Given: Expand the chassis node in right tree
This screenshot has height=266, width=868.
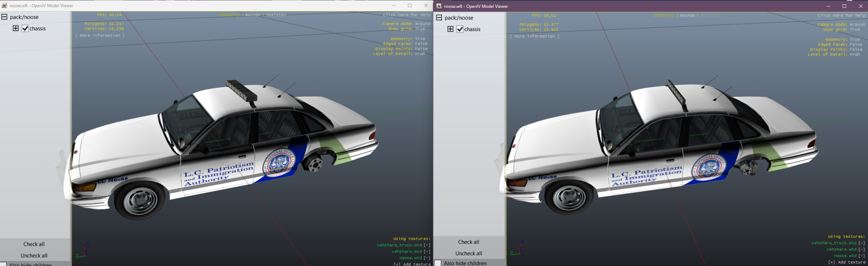Looking at the screenshot, I should (x=450, y=29).
